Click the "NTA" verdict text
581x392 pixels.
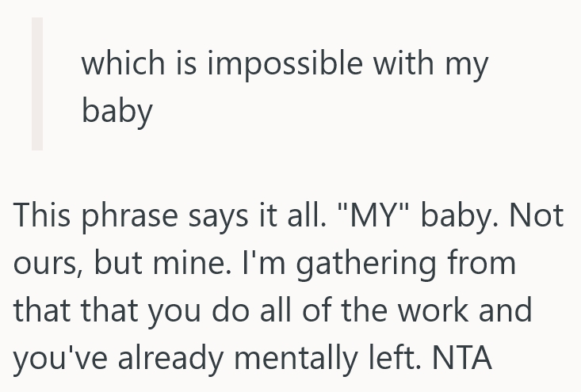[x=463, y=358]
